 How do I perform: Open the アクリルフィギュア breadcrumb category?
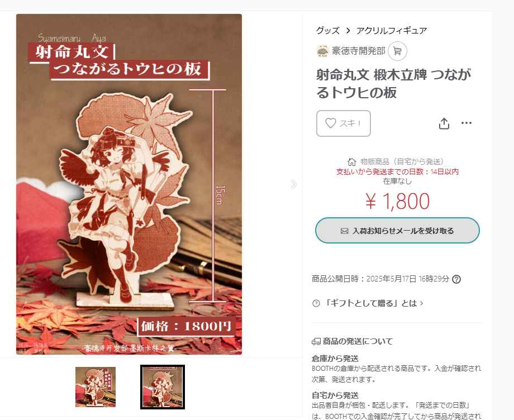pyautogui.click(x=392, y=31)
